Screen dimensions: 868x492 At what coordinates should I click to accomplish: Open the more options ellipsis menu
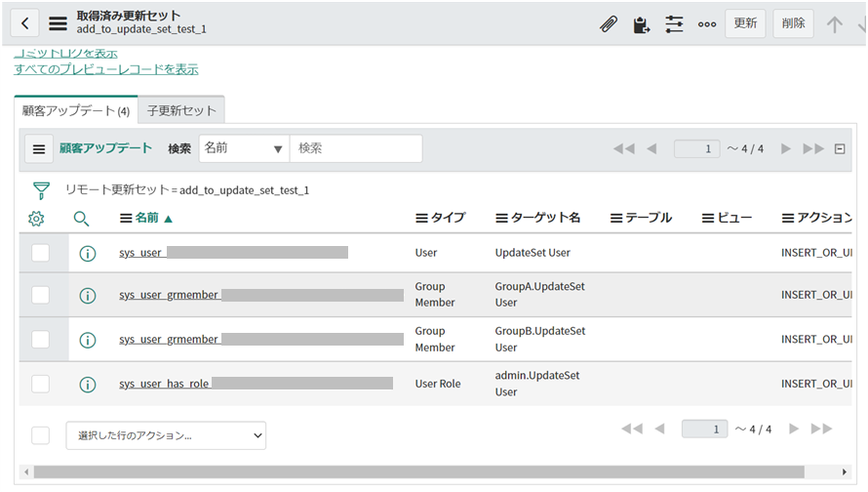pos(707,23)
